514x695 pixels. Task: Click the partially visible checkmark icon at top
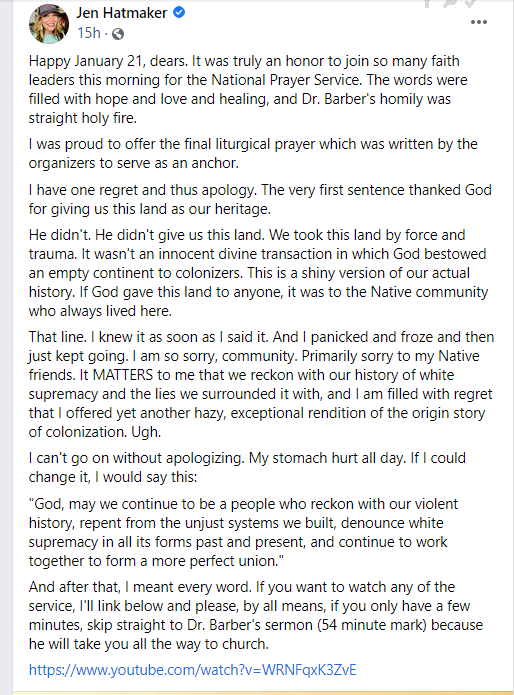470,3
